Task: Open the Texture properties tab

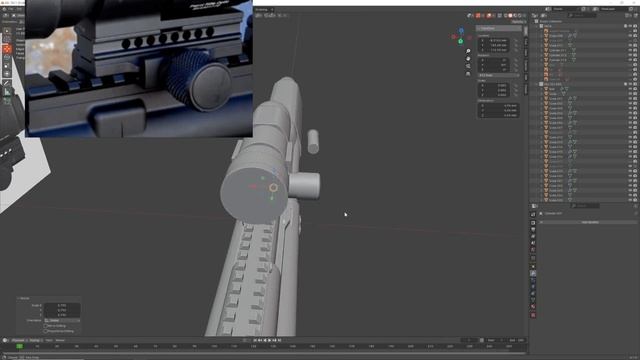Action: tap(533, 315)
